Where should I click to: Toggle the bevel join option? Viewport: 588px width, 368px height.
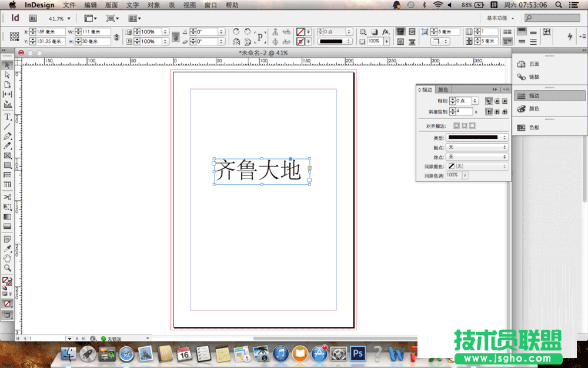click(x=504, y=112)
